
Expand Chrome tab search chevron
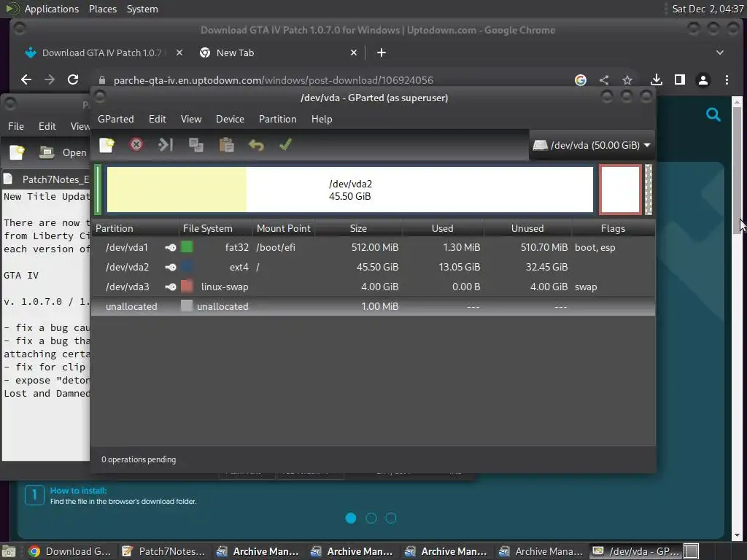click(720, 52)
